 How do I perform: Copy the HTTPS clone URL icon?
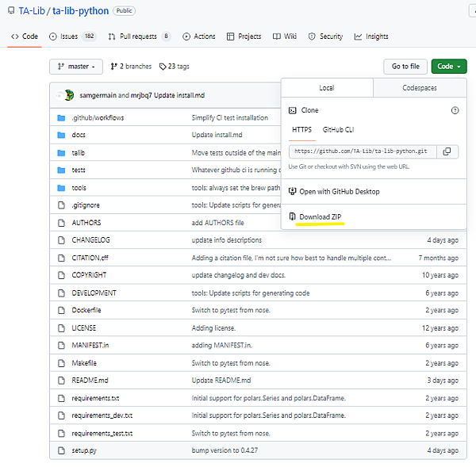coord(447,151)
